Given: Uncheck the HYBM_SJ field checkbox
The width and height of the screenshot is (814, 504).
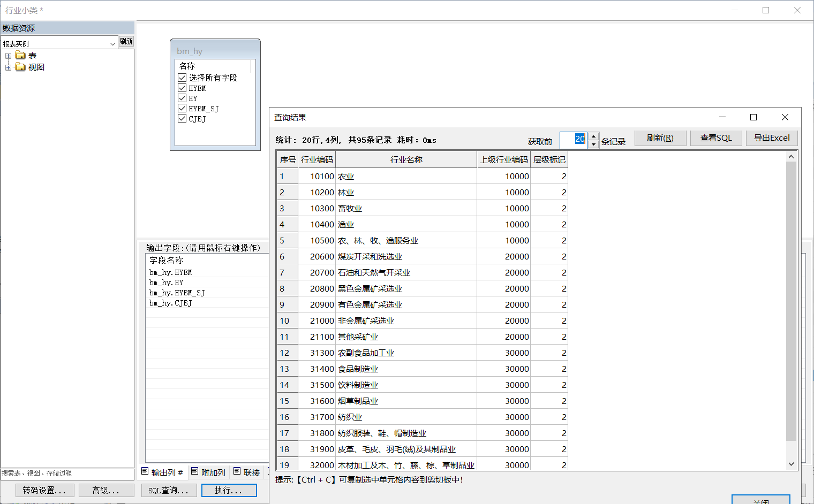Looking at the screenshot, I should click(x=182, y=109).
